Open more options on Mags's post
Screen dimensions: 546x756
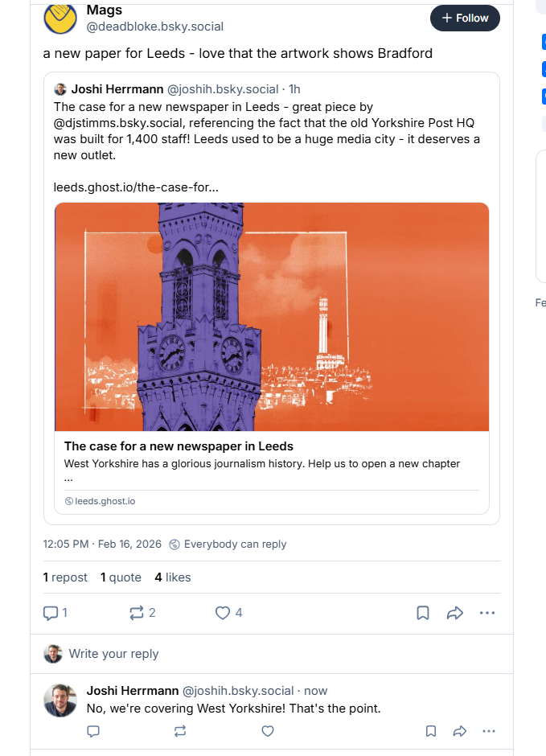(487, 613)
